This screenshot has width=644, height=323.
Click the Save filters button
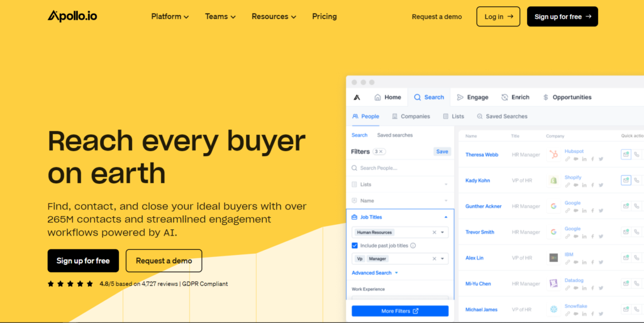click(442, 152)
